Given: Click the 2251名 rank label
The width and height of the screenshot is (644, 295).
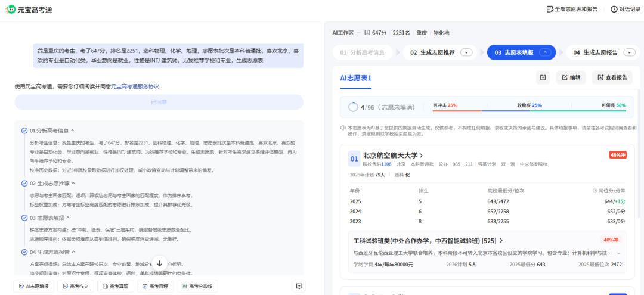Looking at the screenshot, I should coord(401,33).
